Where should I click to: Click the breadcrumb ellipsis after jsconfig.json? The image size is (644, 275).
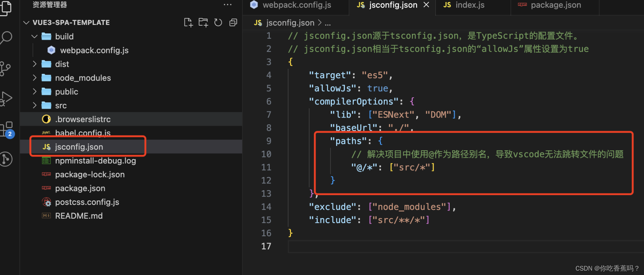tap(328, 23)
